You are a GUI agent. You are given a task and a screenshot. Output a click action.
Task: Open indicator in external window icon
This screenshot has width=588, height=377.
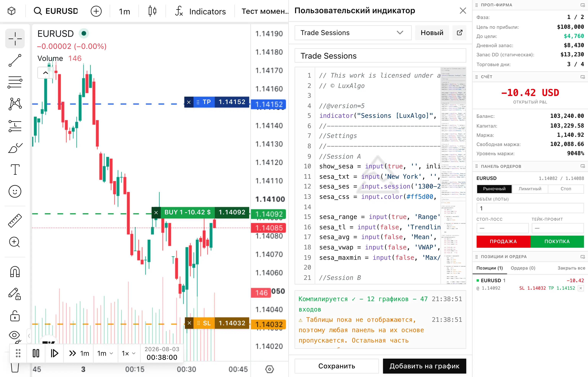[x=459, y=33]
